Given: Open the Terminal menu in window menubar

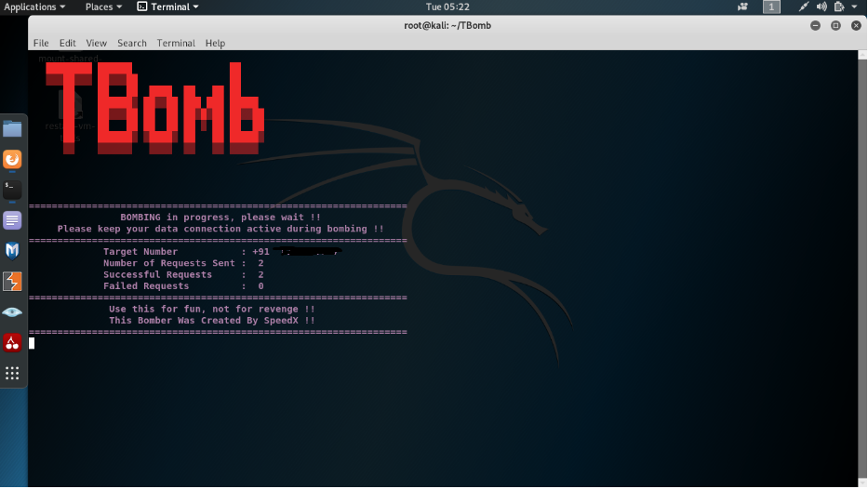Looking at the screenshot, I should 176,43.
